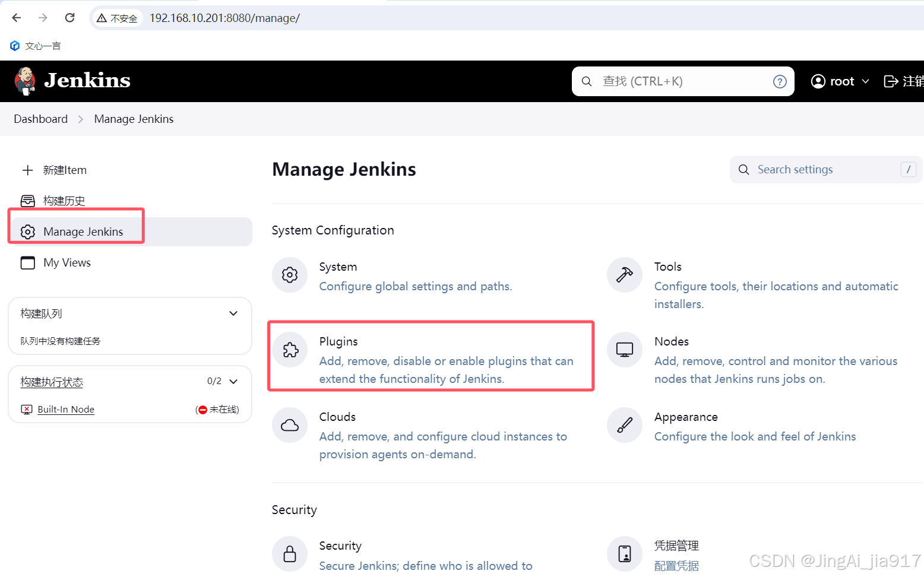Click the logout 注销 icon
Screen dimensions: 924x577
click(891, 81)
